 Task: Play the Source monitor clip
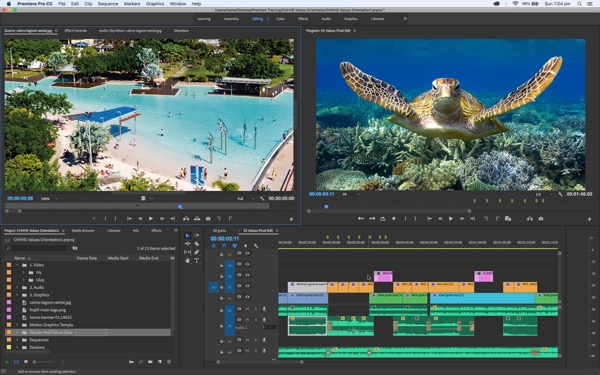[151, 218]
